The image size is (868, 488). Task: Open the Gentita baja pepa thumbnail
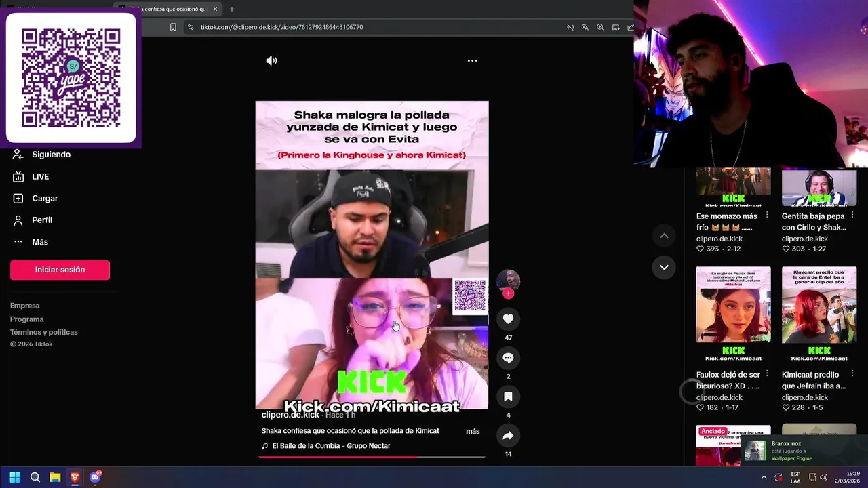tap(819, 187)
